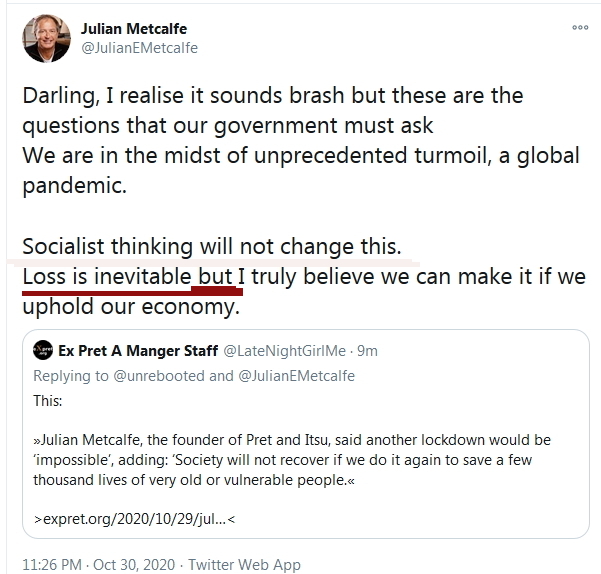Click the Ex Pret quoted tweet avatar
Viewport: 601px width, 574px height.
[43, 351]
